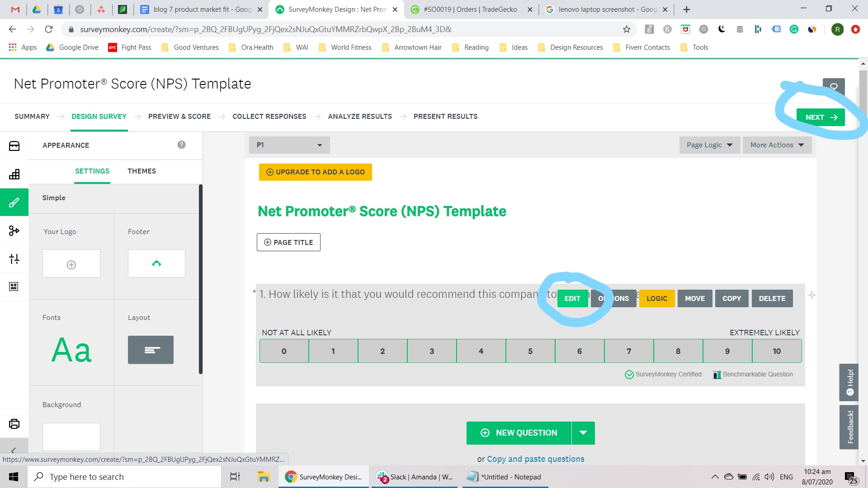
Task: Open the Builder blocks sidebar icon
Action: tap(14, 174)
